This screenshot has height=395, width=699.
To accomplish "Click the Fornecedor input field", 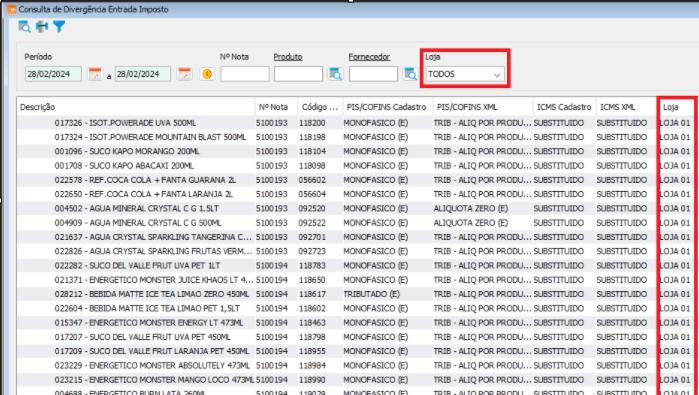I will pyautogui.click(x=373, y=74).
